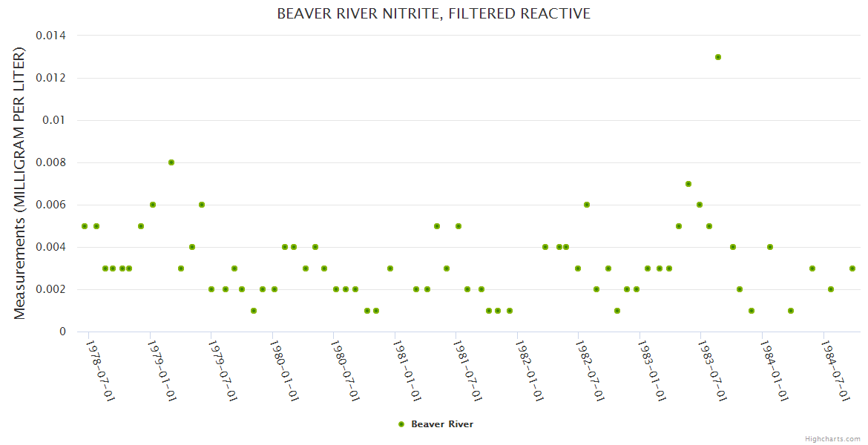The height and width of the screenshot is (445, 868).
Task: Click the 1981-07-01 x-axis label
Action: point(467,371)
